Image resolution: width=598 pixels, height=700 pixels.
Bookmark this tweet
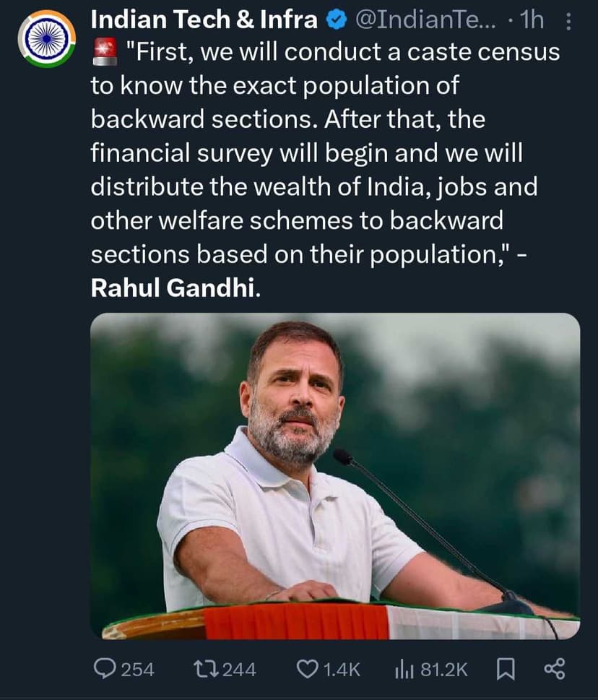[x=506, y=669]
